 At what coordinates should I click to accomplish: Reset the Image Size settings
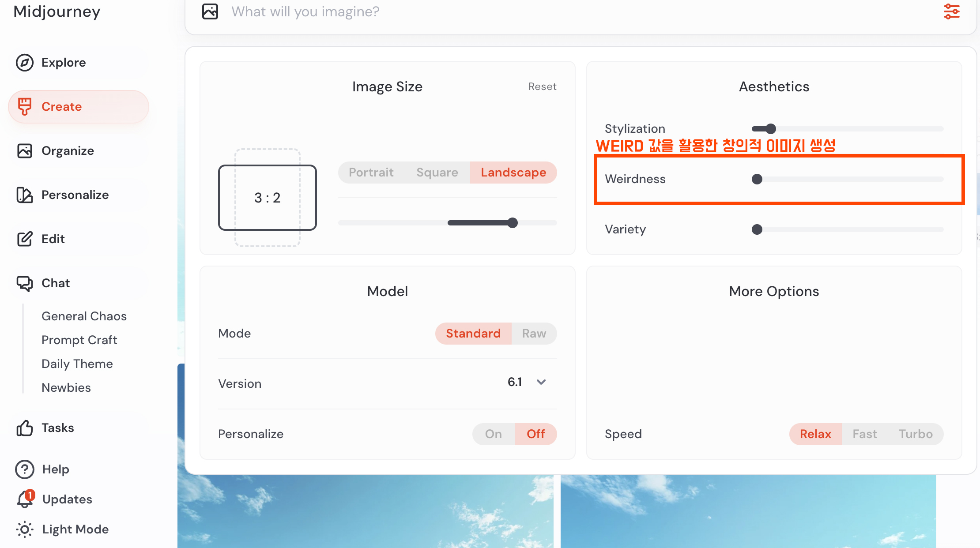(x=542, y=87)
